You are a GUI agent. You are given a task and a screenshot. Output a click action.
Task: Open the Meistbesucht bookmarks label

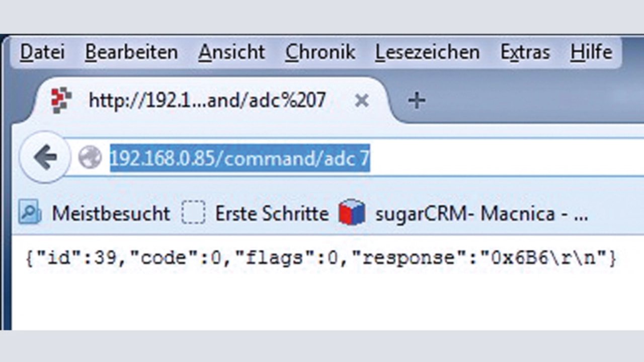coord(111,213)
